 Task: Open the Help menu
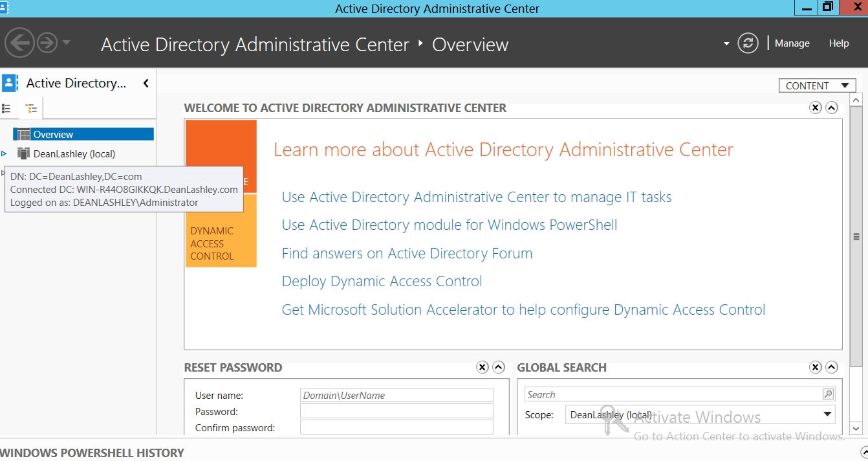[839, 43]
